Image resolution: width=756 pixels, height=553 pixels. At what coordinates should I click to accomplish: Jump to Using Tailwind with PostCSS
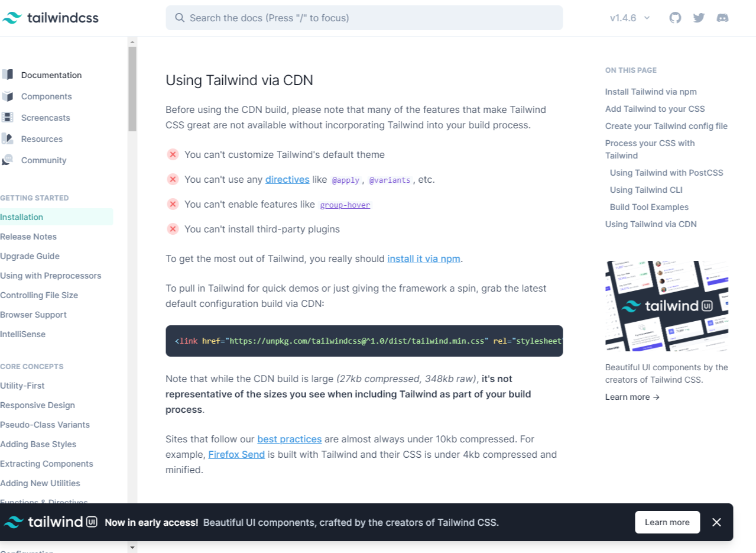(x=667, y=173)
